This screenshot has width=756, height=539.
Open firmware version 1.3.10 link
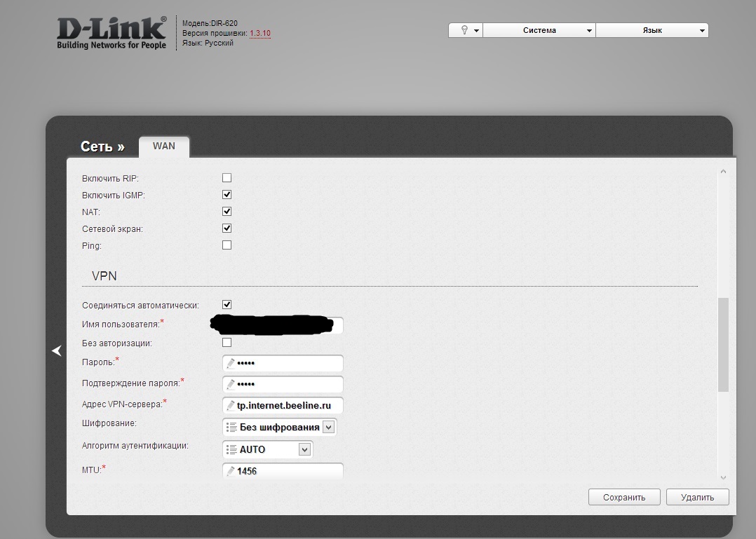click(x=260, y=33)
